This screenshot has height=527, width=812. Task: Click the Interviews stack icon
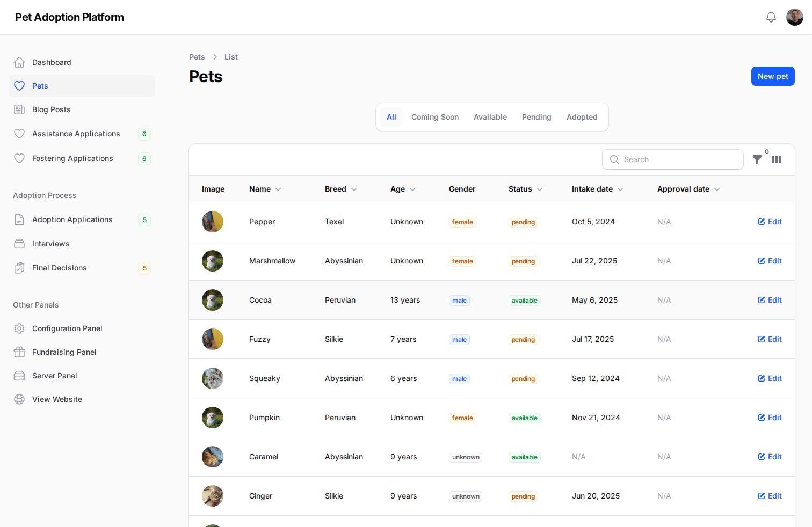coord(19,244)
